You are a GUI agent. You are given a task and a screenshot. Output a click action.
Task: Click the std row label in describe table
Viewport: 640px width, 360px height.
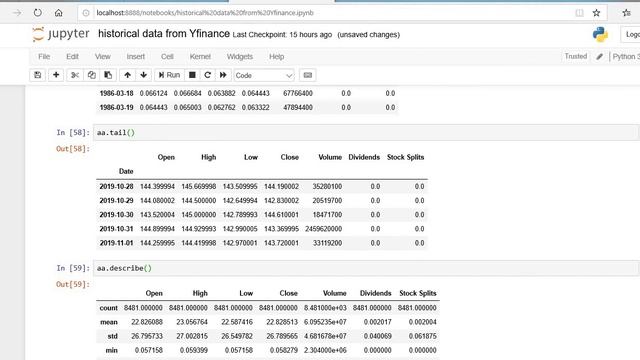(x=113, y=336)
